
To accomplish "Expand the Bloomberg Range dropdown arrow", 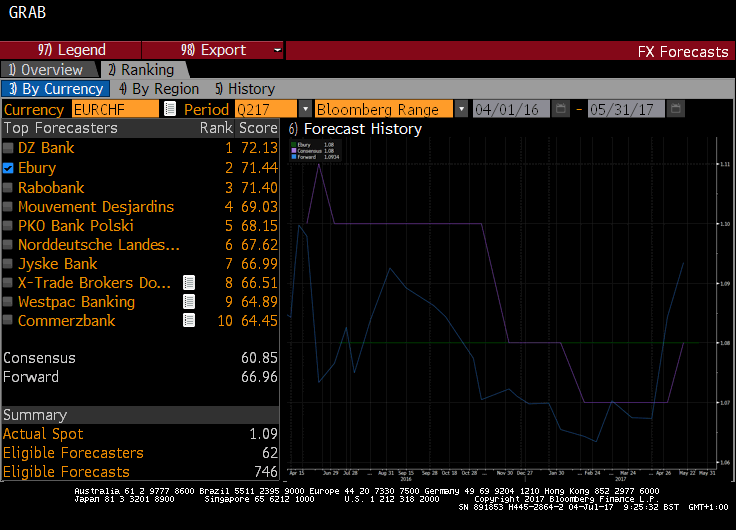I will coord(461,109).
